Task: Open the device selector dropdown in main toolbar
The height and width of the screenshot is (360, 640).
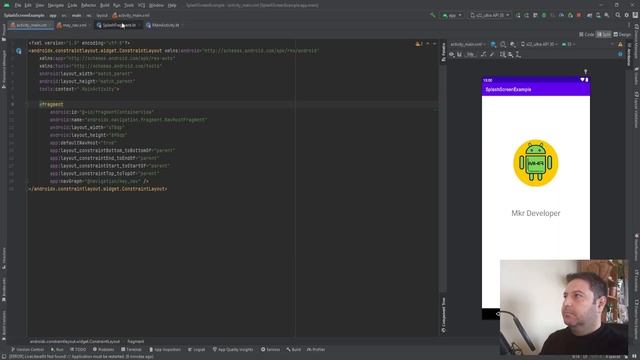Action: 490,15
